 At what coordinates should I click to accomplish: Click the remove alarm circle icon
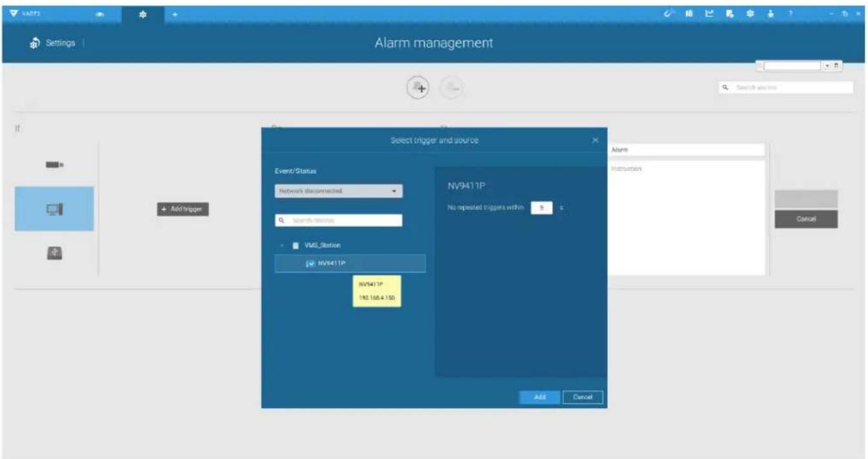pyautogui.click(x=452, y=88)
